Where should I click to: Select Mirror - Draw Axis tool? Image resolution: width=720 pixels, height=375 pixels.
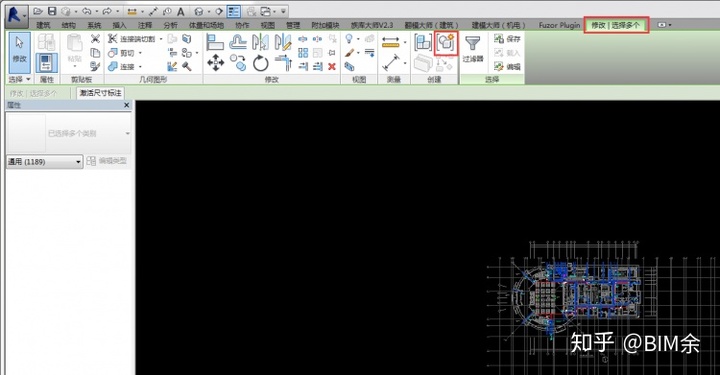tap(283, 42)
